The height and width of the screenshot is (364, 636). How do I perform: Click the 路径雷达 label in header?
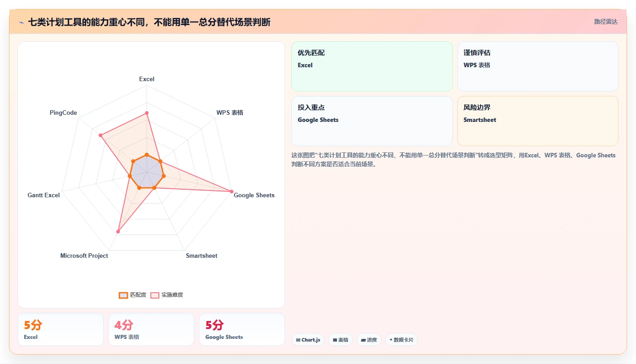pyautogui.click(x=605, y=22)
